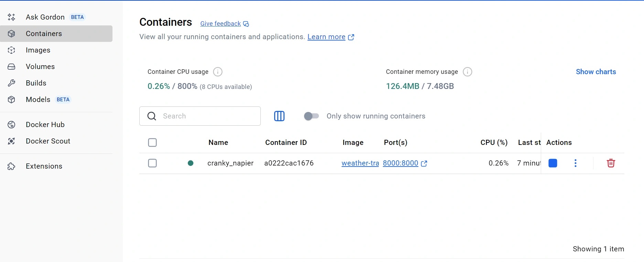
Task: Sort by Name column header
Action: pyautogui.click(x=218, y=143)
